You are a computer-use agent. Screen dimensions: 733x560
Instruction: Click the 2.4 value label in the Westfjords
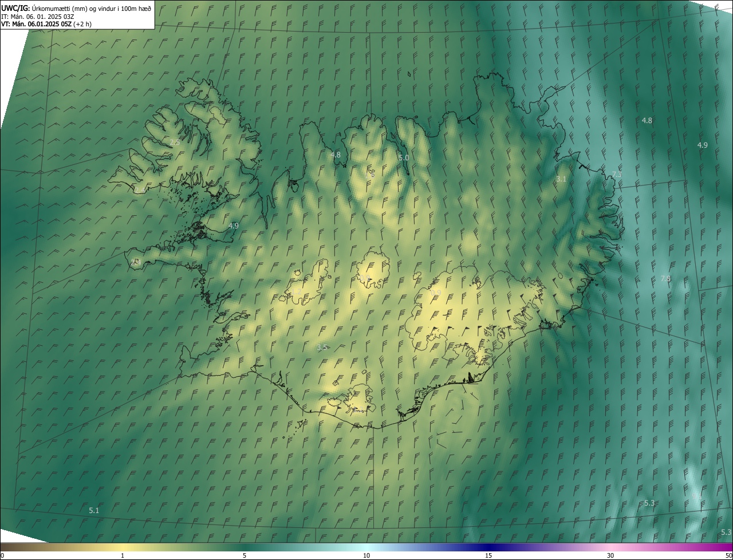tap(140, 190)
